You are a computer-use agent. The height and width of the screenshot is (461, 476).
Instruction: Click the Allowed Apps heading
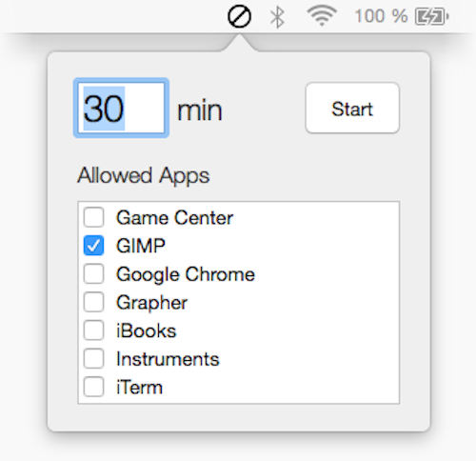coord(144,175)
